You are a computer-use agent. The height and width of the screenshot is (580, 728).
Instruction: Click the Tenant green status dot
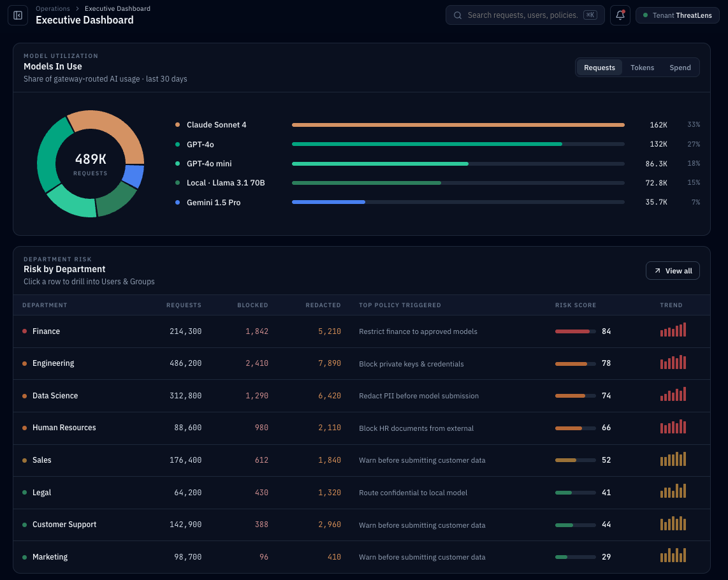645,15
